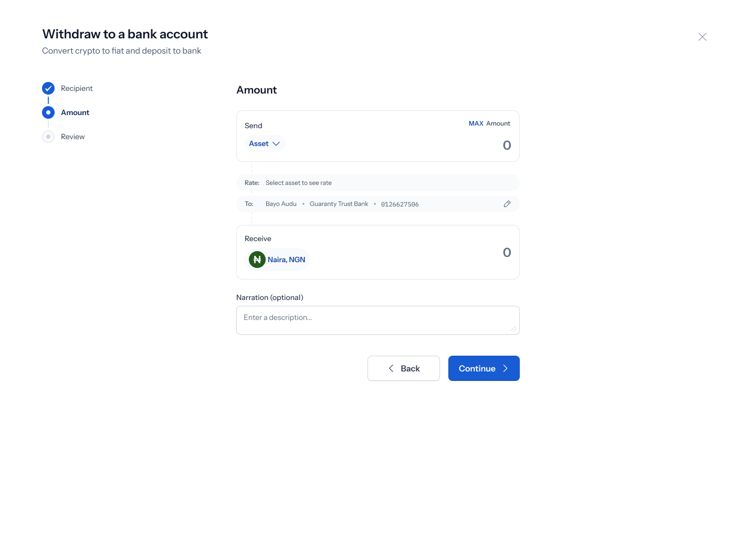Viewport: 756px width, 538px height.
Task: Focus the Send amount field
Action: [507, 146]
